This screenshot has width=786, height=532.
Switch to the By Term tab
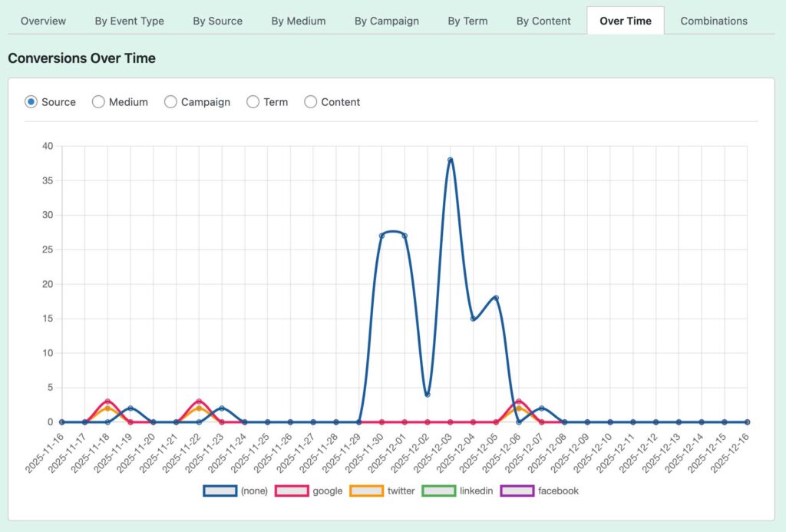click(467, 21)
